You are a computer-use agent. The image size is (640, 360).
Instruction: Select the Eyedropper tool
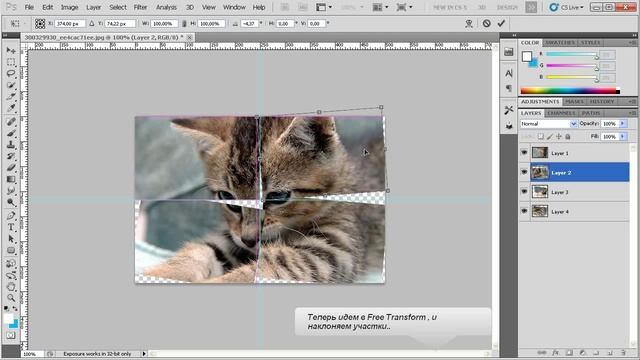coord(11,108)
